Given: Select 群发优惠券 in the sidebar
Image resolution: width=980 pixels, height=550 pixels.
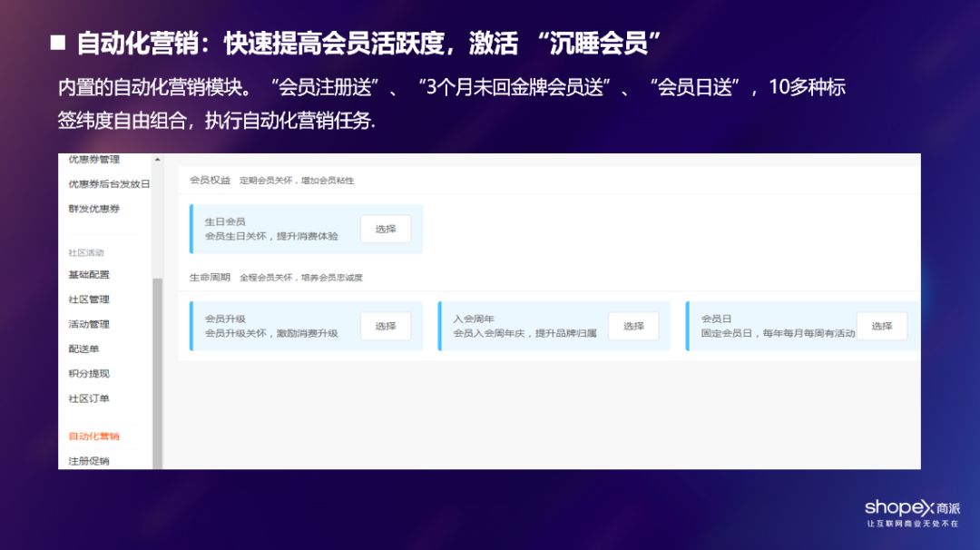Looking at the screenshot, I should click(x=93, y=209).
